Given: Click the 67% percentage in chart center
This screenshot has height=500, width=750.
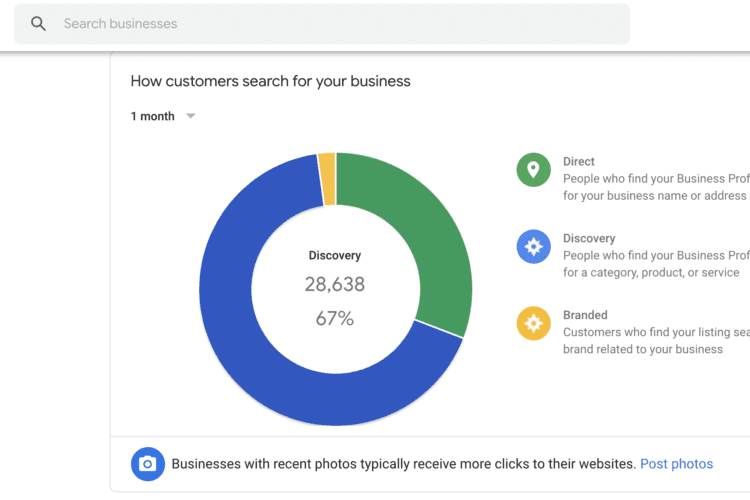Looking at the screenshot, I should point(335,318).
